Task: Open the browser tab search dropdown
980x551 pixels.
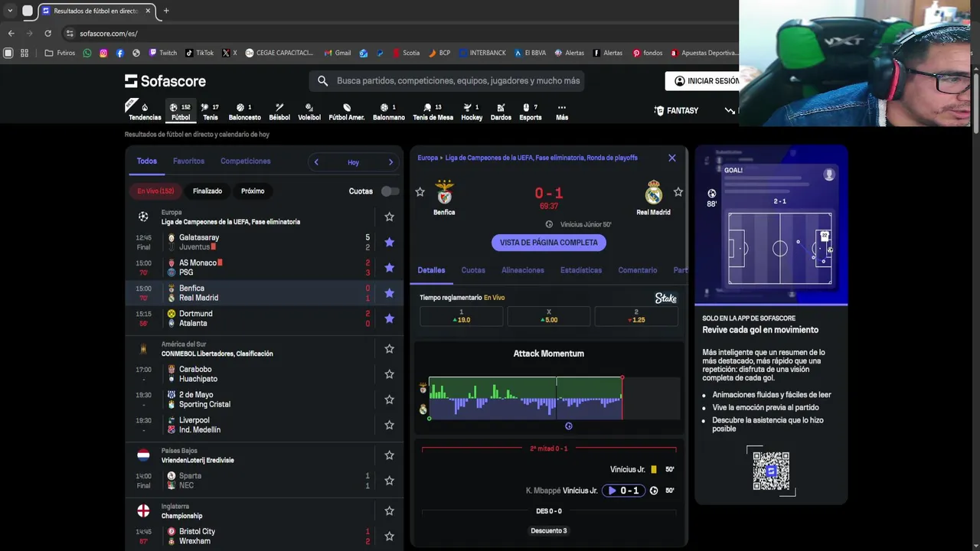Action: [x=10, y=11]
